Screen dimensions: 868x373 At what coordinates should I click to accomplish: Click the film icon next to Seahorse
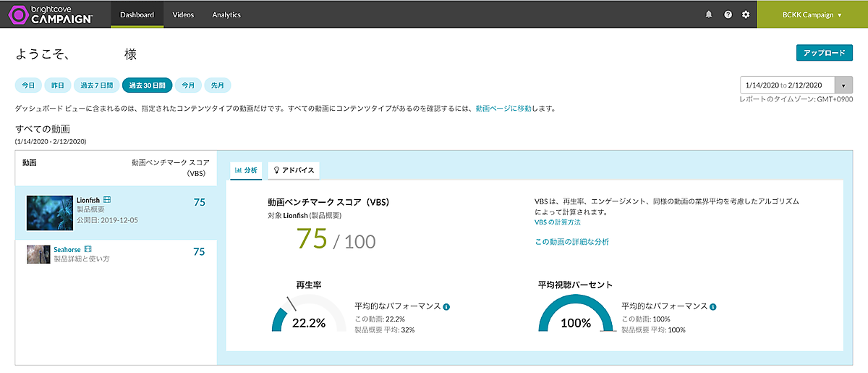click(88, 249)
